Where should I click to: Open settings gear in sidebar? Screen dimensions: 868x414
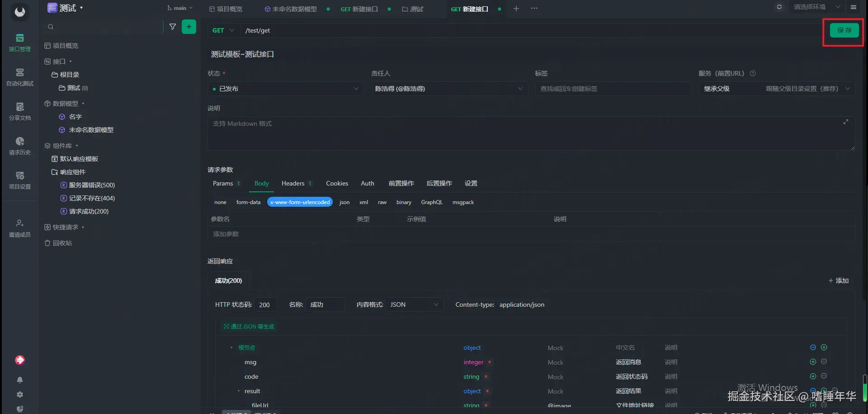pos(20,394)
